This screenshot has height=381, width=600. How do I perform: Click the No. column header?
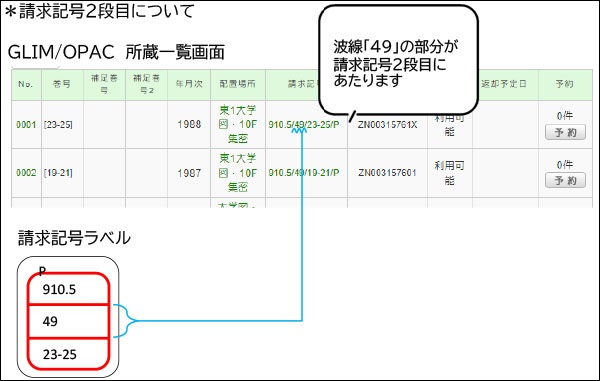coord(26,84)
